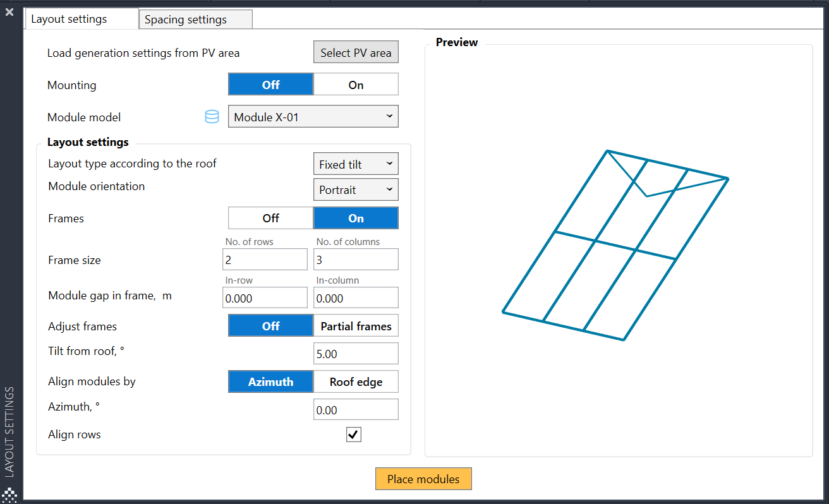
Task: Turn Frames Off
Action: pyautogui.click(x=270, y=217)
